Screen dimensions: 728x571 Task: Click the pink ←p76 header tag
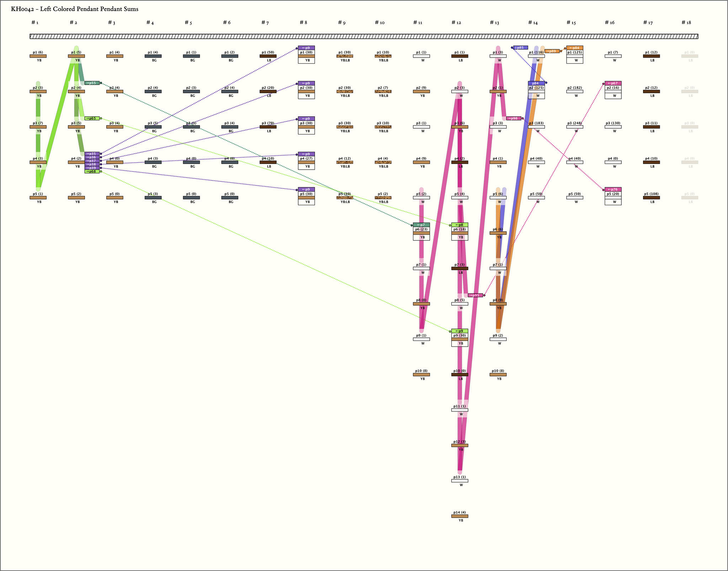pos(613,190)
